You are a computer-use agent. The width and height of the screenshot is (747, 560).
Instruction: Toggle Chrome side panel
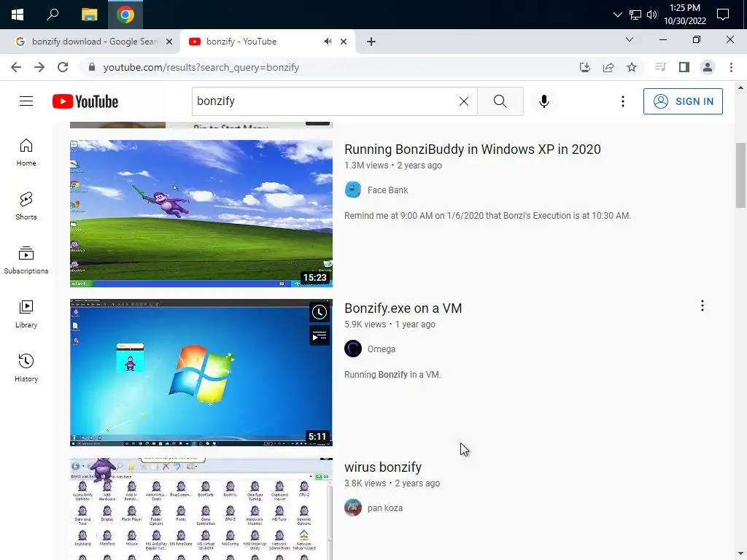pyautogui.click(x=684, y=67)
